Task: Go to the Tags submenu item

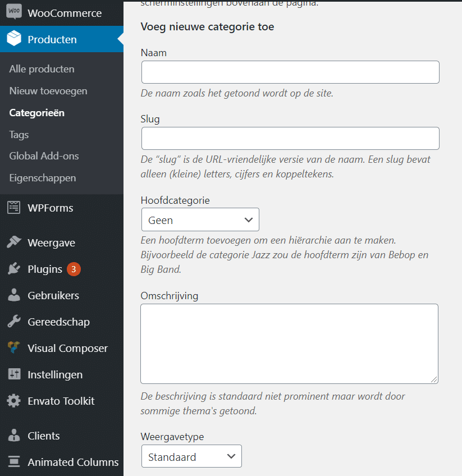Action: (x=19, y=135)
